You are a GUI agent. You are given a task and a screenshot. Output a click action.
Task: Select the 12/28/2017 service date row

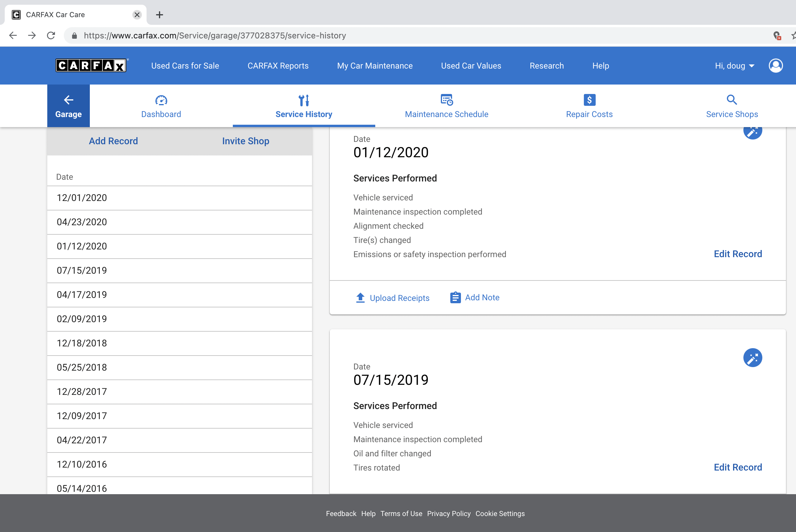coord(179,392)
